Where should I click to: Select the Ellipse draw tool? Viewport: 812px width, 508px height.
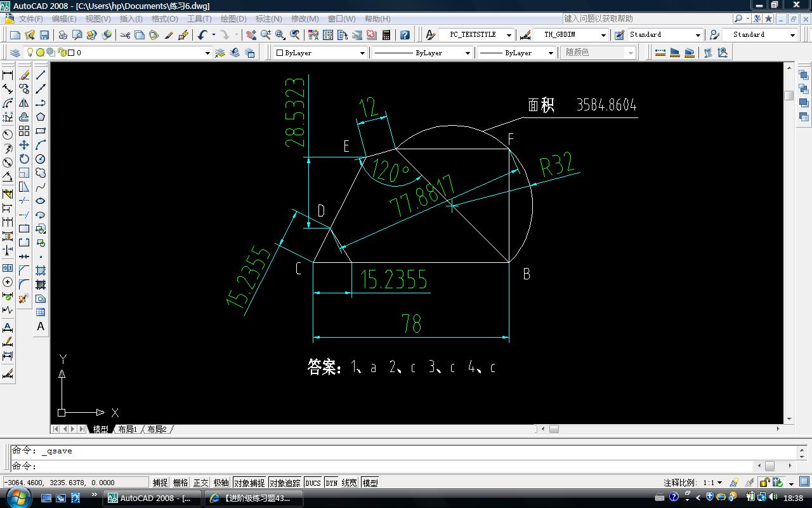pyautogui.click(x=41, y=201)
